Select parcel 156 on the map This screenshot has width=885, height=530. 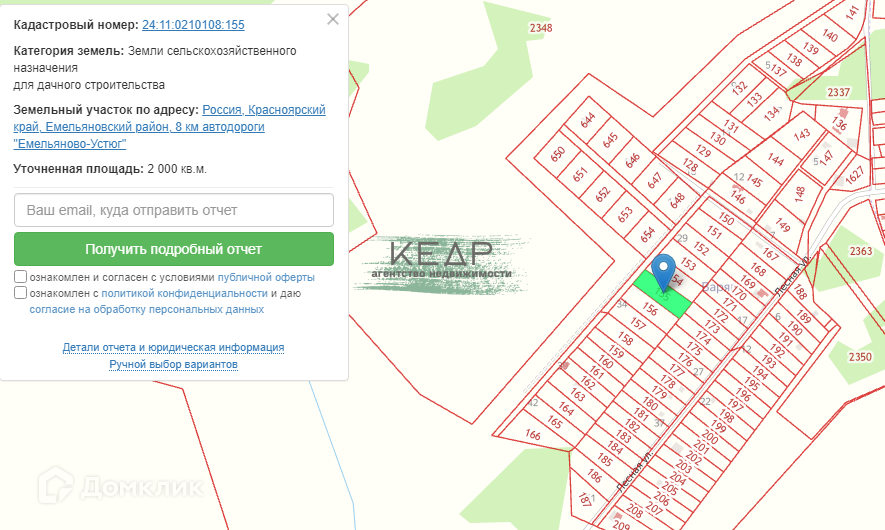[650, 309]
